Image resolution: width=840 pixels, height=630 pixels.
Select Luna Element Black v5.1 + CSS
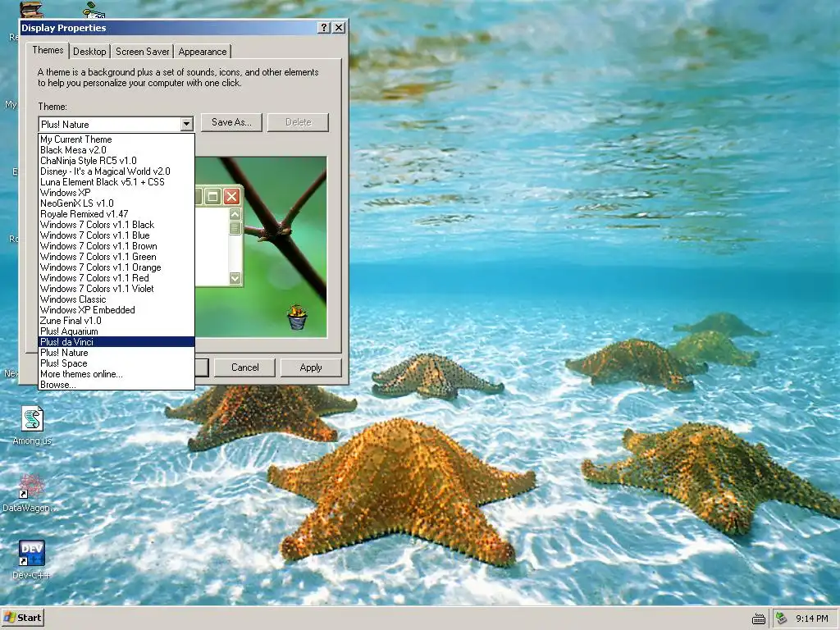coord(116,182)
